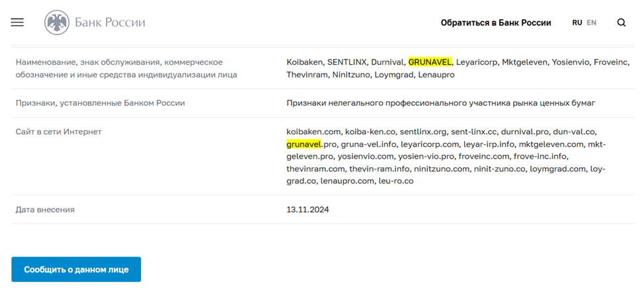Click the "Признаки нелегального профессионального участника" text

(441, 103)
